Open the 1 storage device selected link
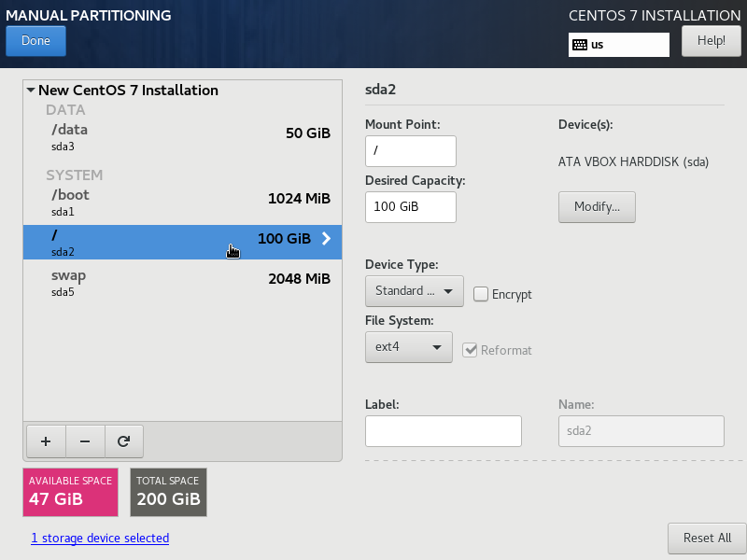The width and height of the screenshot is (747, 560). click(100, 539)
